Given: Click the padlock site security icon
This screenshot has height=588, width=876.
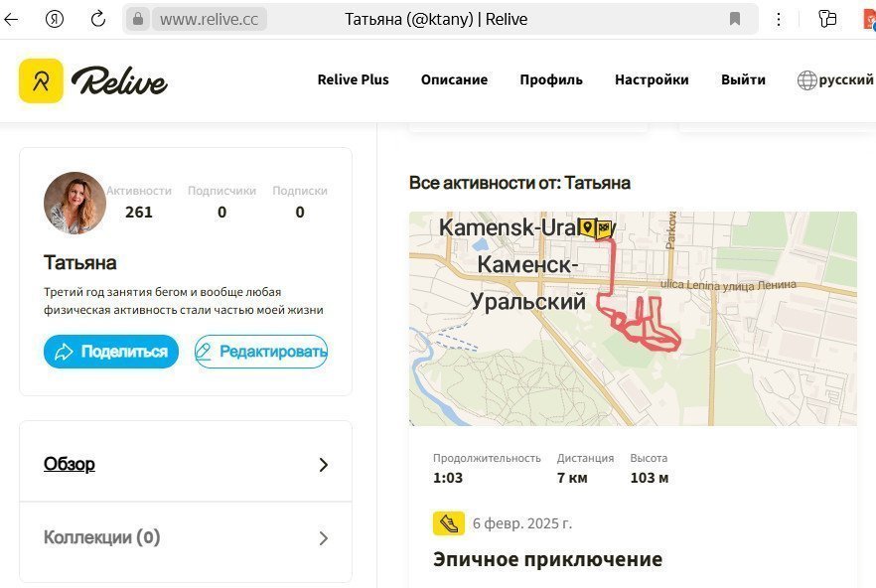Looking at the screenshot, I should 137,19.
